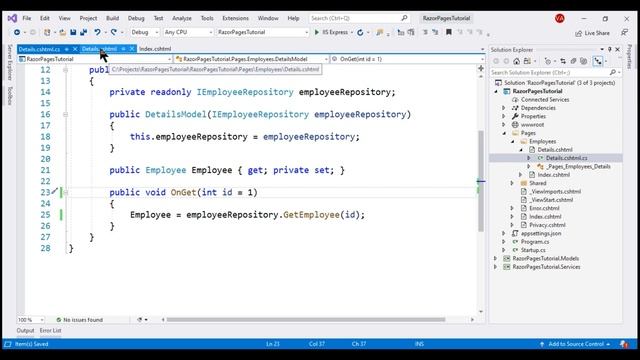Toggle auto-hide pin of Solution Explorer panel
The width and height of the screenshot is (640, 360).
pos(609,49)
